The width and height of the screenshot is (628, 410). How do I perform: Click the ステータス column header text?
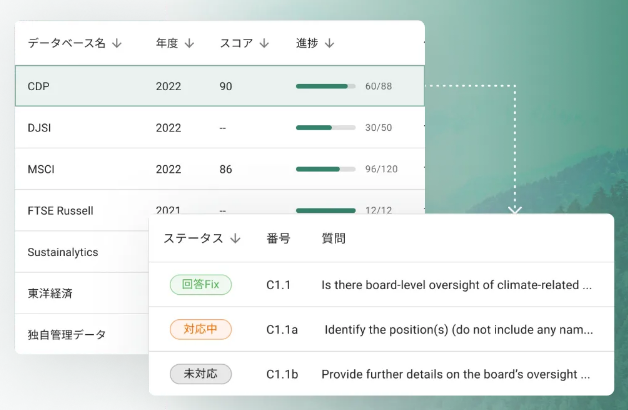coord(193,239)
